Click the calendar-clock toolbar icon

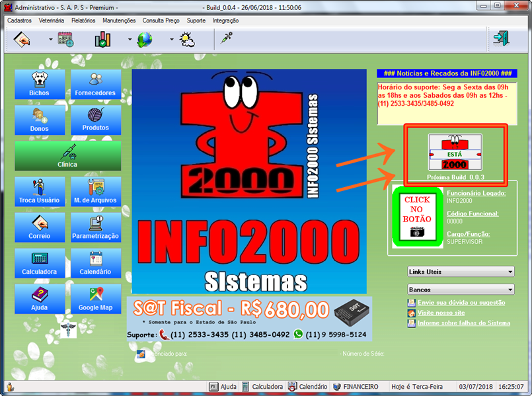pyautogui.click(x=65, y=40)
